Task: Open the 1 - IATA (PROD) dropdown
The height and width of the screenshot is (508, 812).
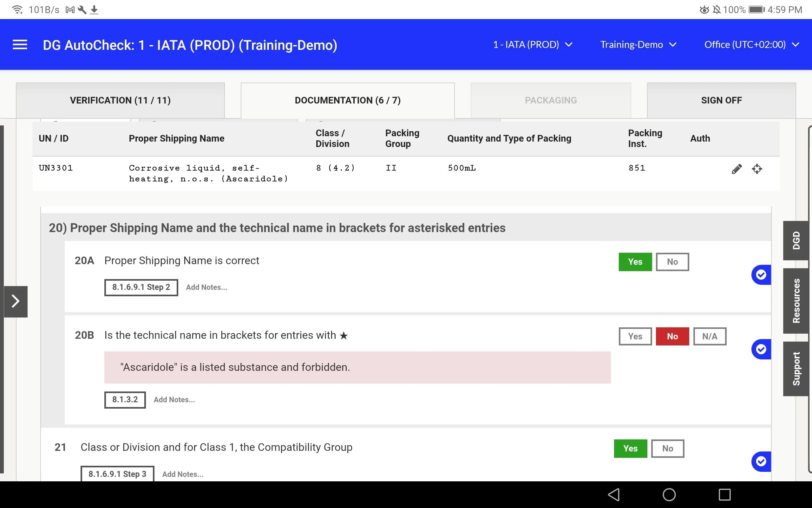Action: (533, 45)
